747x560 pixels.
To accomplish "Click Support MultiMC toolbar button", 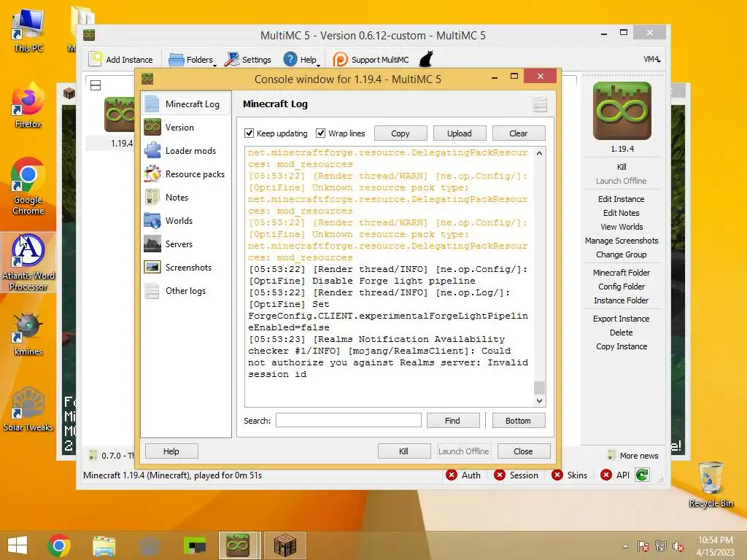I will tap(371, 60).
